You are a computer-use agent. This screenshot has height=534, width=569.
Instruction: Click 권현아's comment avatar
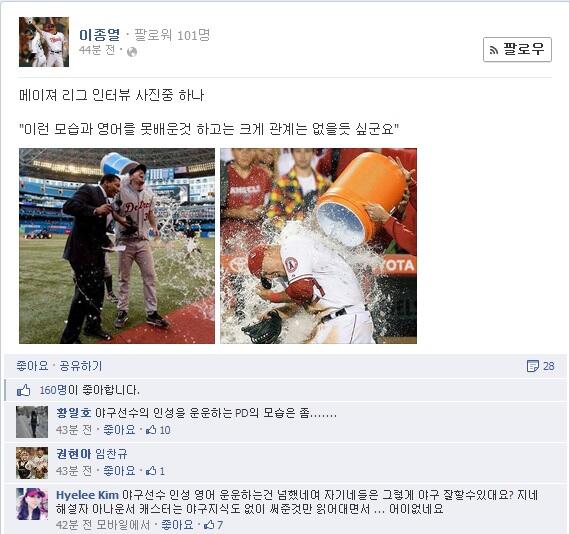[32, 463]
